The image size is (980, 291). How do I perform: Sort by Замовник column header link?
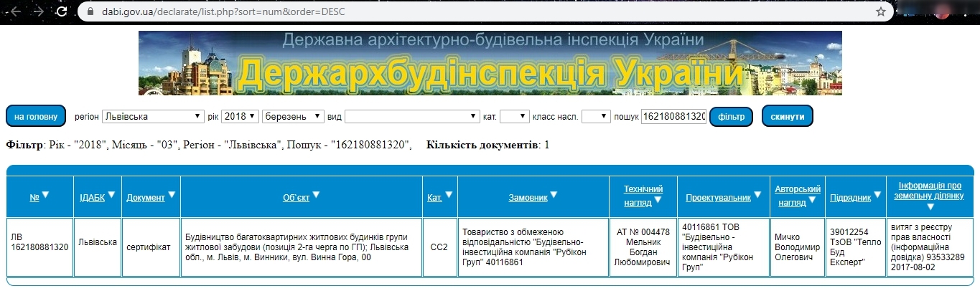(528, 197)
